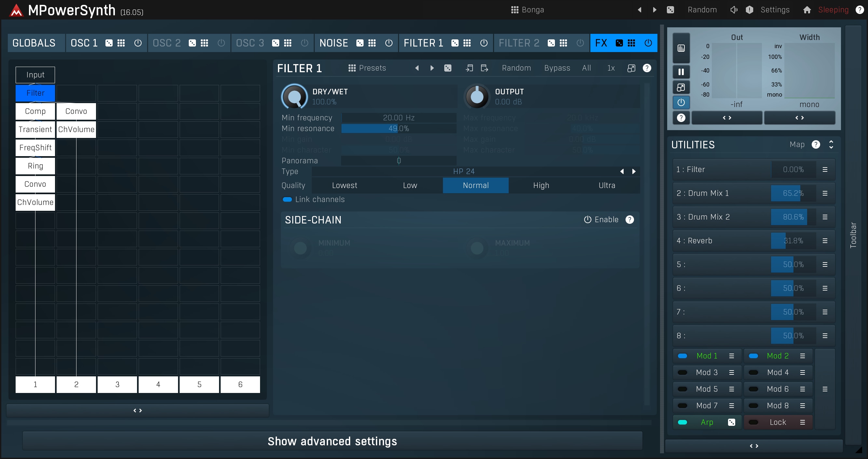
Task: Select the FILTER 2 tab
Action: [x=519, y=43]
